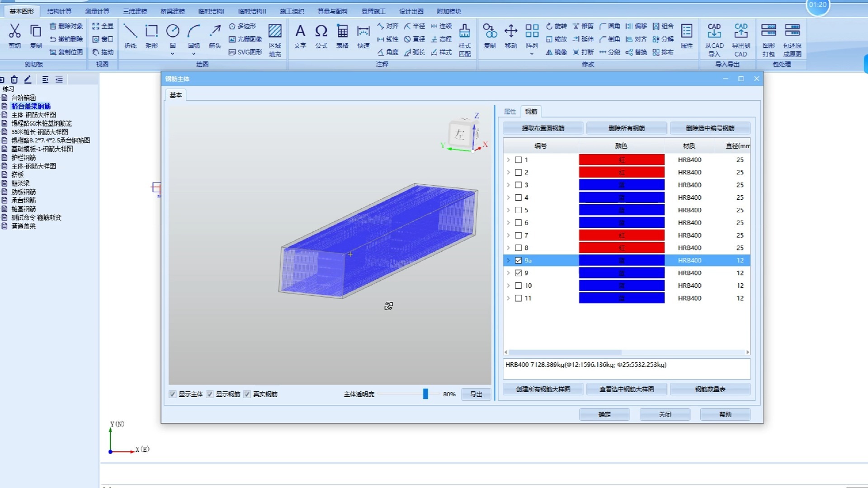Switch to the 结构计算 ribbon tab

[59, 11]
